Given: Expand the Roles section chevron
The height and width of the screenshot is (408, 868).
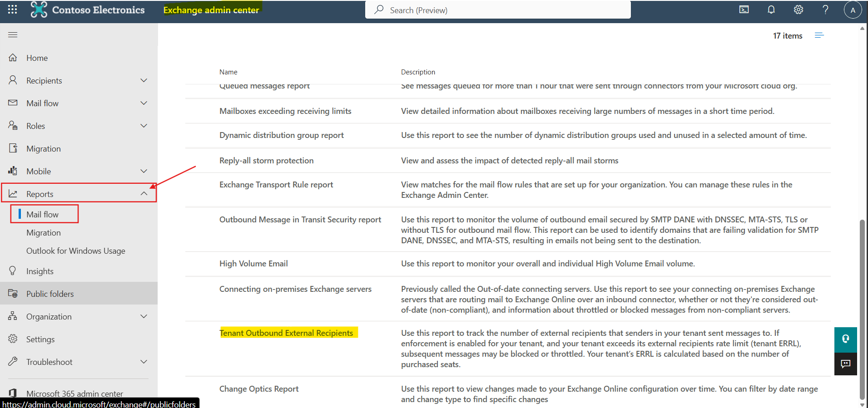Looking at the screenshot, I should point(144,126).
